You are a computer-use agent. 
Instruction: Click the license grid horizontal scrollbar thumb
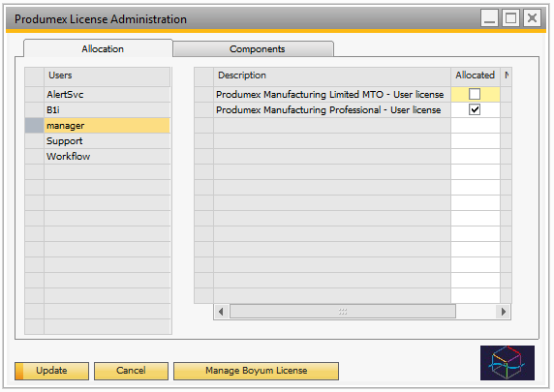(x=342, y=312)
